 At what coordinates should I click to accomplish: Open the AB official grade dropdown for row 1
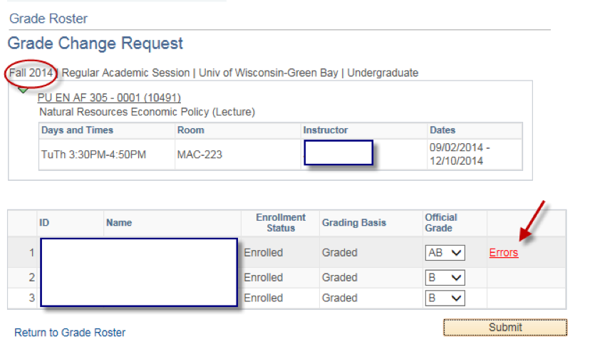(445, 253)
